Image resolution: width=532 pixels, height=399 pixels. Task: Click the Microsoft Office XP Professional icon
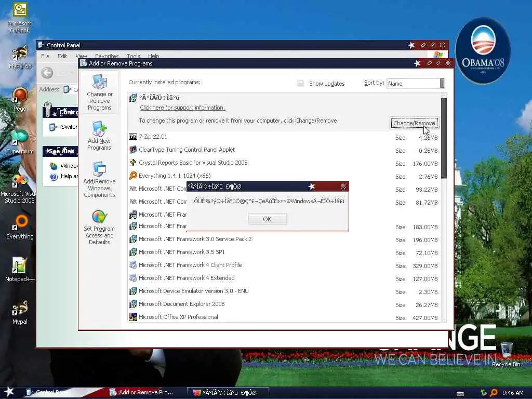coord(133,317)
